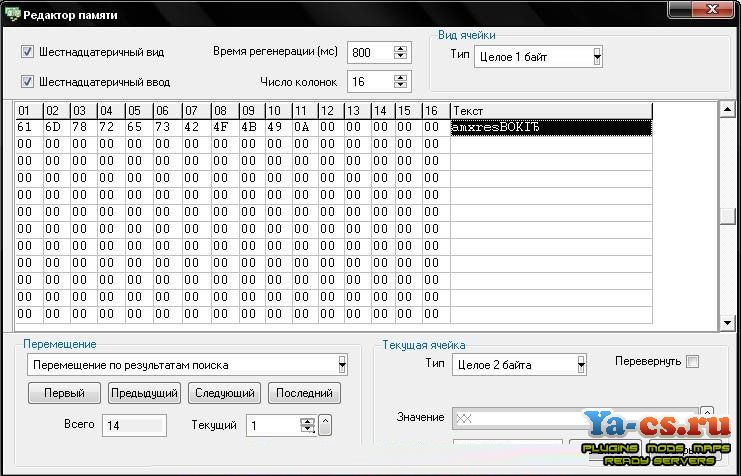
Task: Click column header 12
Action: pyautogui.click(x=331, y=111)
